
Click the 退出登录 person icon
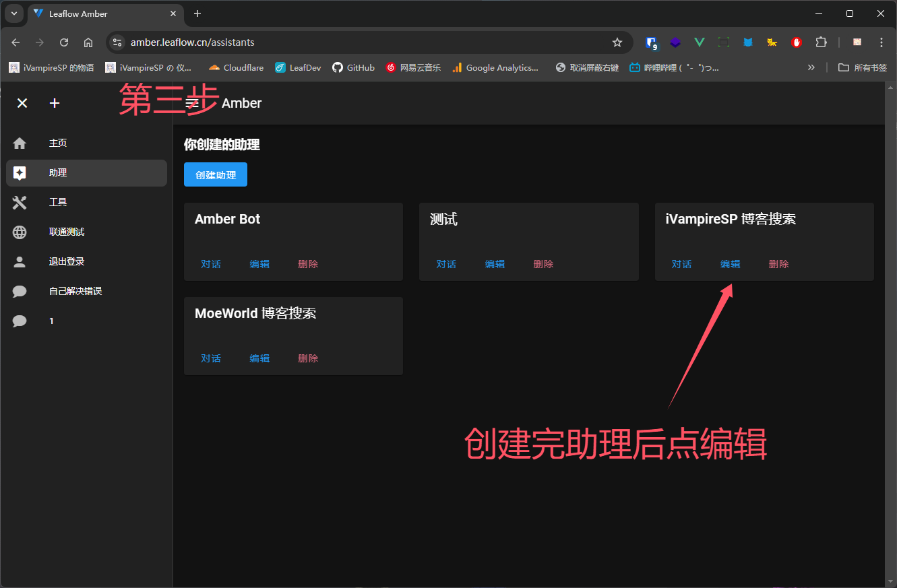click(x=19, y=261)
